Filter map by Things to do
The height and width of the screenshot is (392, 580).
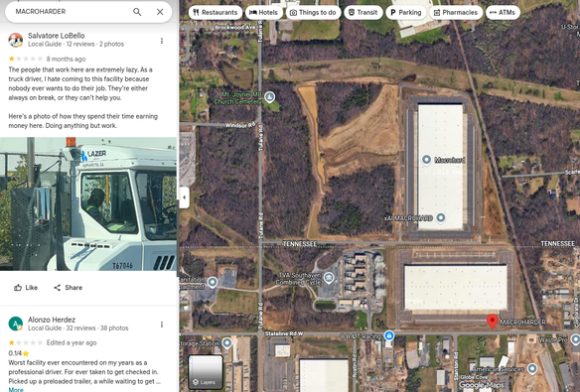313,13
